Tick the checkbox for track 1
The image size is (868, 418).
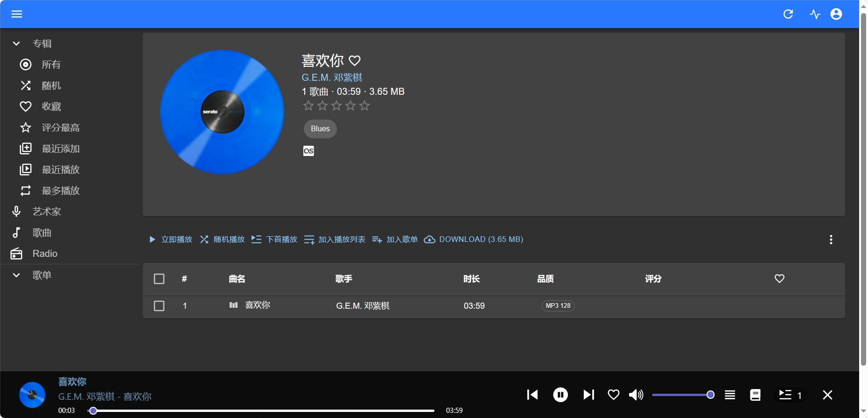click(159, 306)
